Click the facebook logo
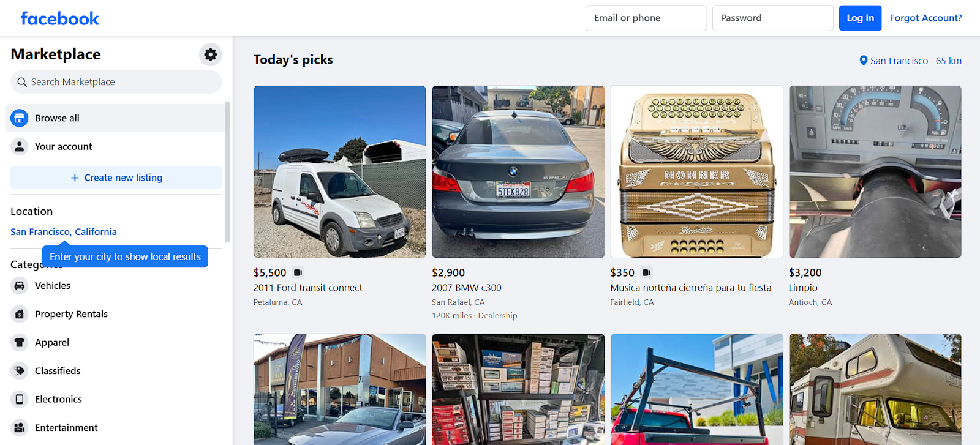 [x=60, y=18]
